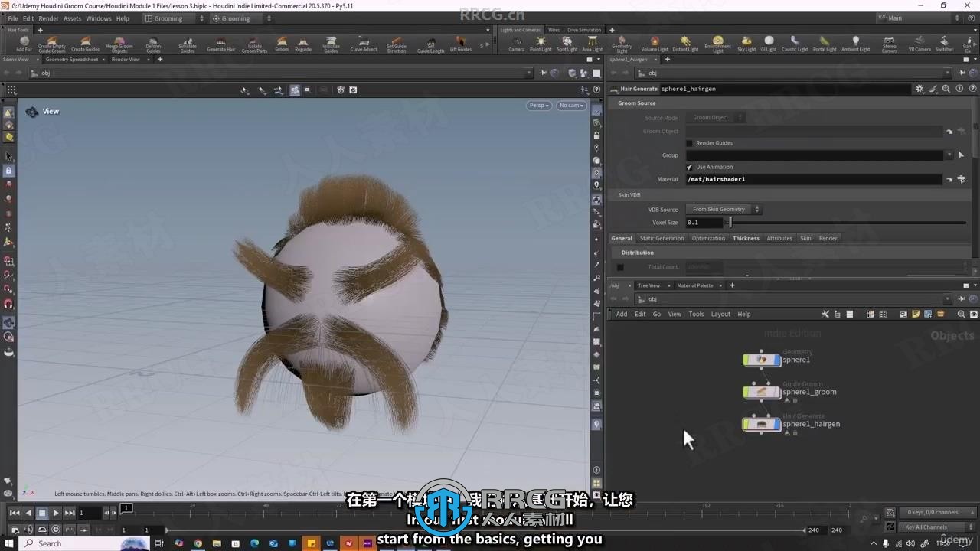
Task: Toggle the Use Animation checkbox
Action: [x=689, y=167]
